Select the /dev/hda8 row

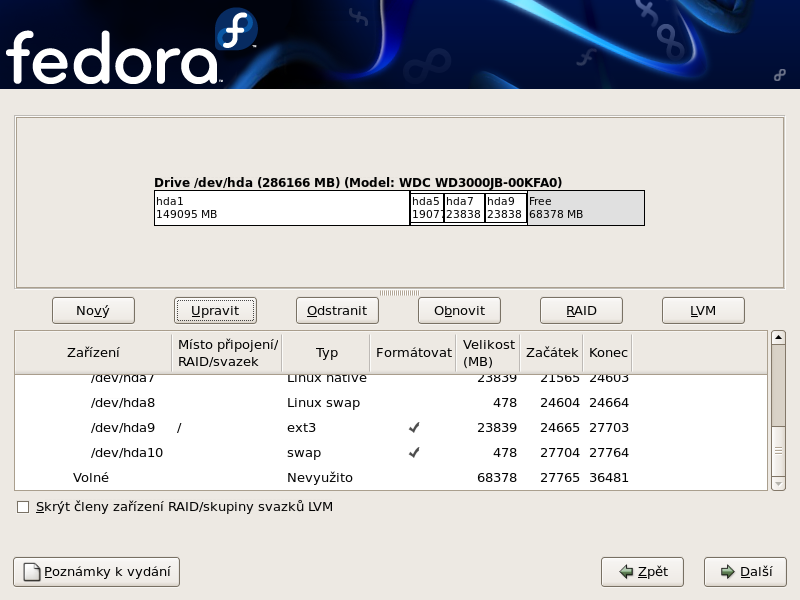click(391, 403)
